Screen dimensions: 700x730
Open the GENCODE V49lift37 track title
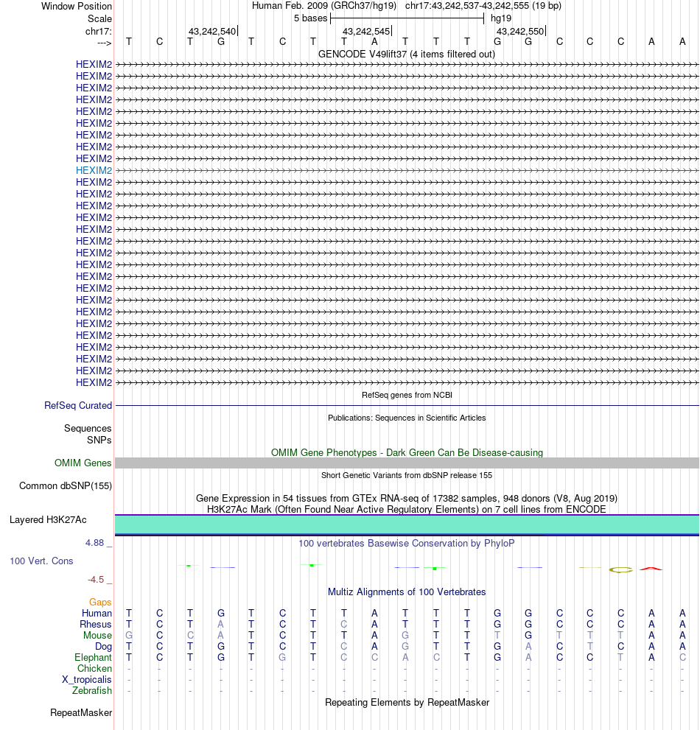407,54
